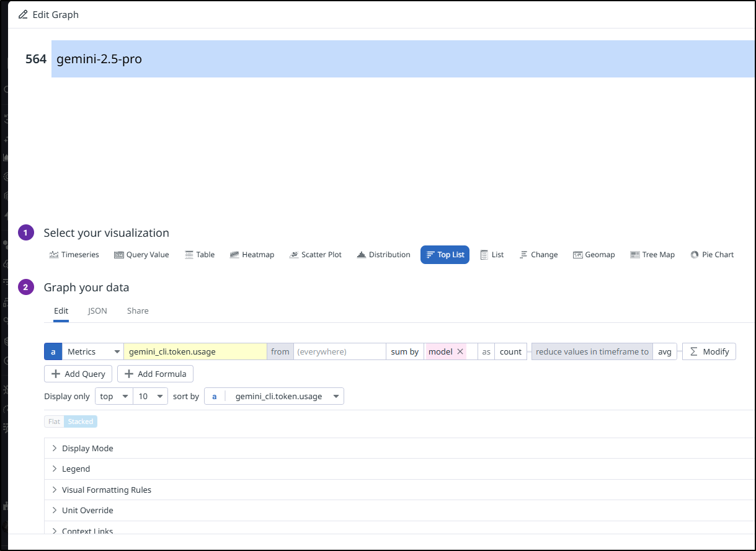Click the (everywhere) from field
Viewport: 756px width, 551px height.
tap(339, 351)
